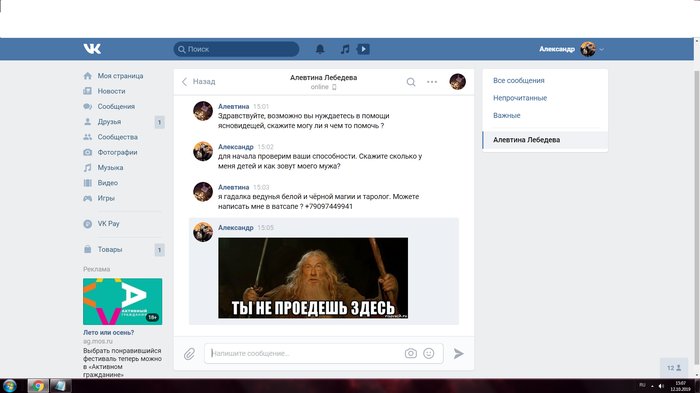Viewport: 700px width, 393px height.
Task: Click the Видео film icon
Action: pyautogui.click(x=88, y=183)
